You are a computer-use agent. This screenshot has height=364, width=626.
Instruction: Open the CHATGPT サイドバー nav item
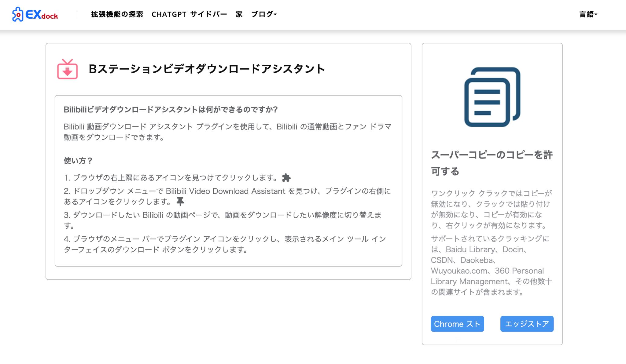[x=189, y=14]
